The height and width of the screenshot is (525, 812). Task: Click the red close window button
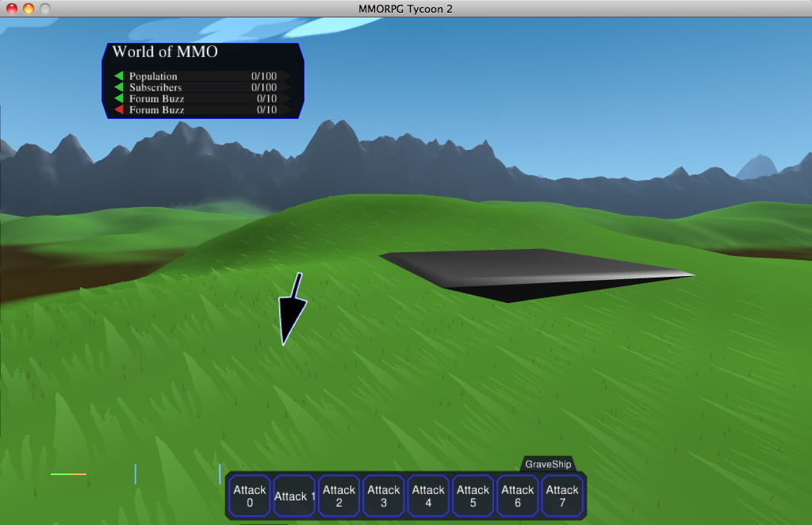12,8
